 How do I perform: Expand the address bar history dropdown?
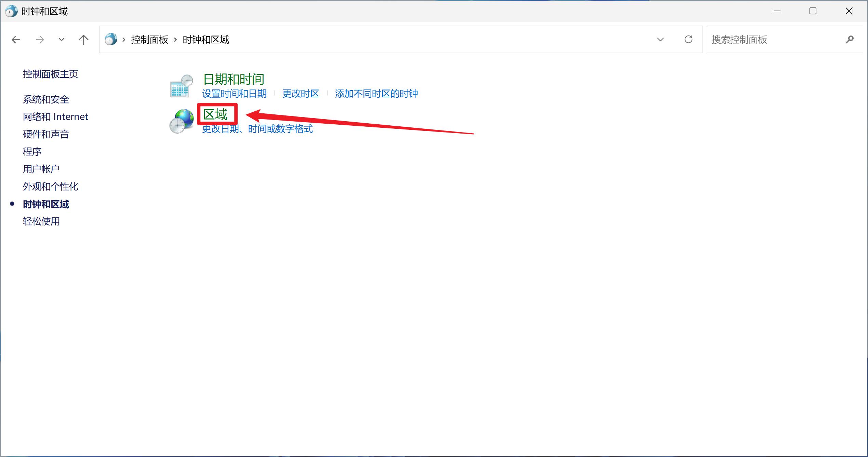[660, 40]
